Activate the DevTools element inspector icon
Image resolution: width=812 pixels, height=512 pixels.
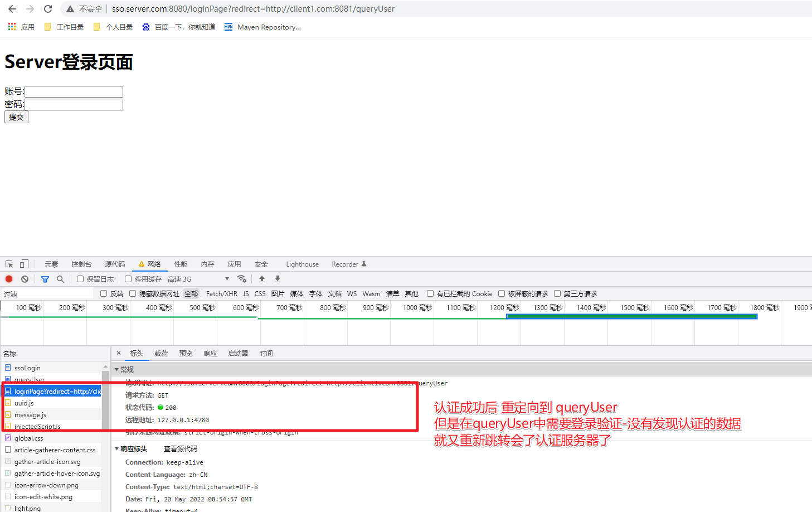[x=9, y=264]
